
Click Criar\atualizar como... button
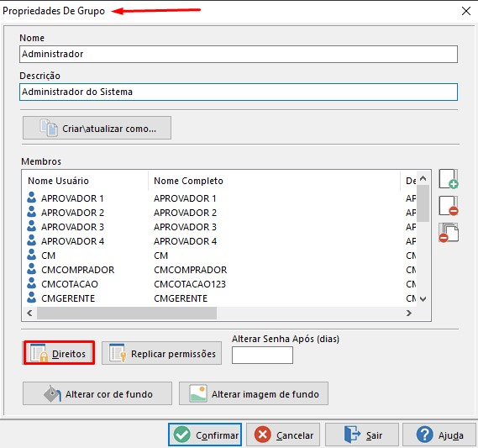point(97,128)
